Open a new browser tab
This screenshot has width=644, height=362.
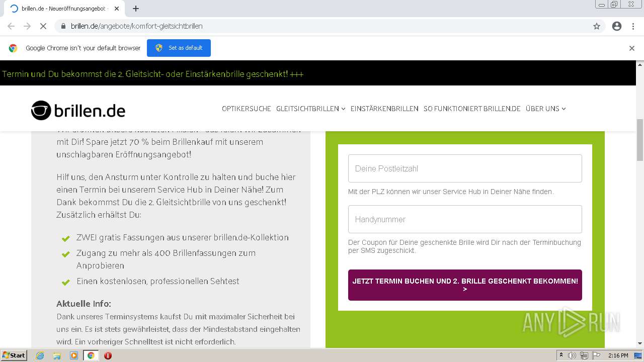point(136,9)
